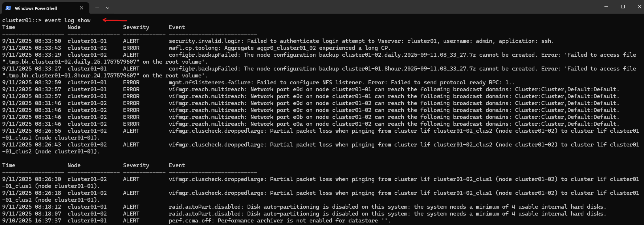Image resolution: width=644 pixels, height=225 pixels.
Task: Minimize the terminal window
Action: click(x=606, y=7)
